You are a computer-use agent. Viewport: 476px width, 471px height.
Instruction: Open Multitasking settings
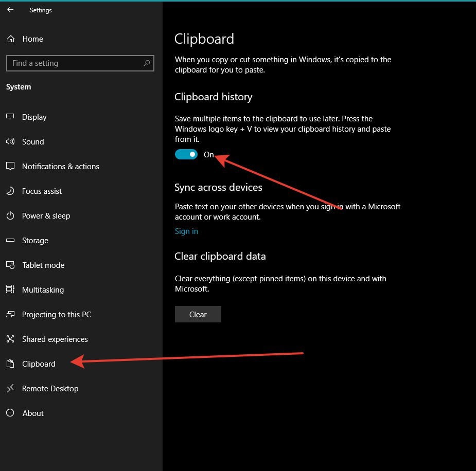pos(43,289)
